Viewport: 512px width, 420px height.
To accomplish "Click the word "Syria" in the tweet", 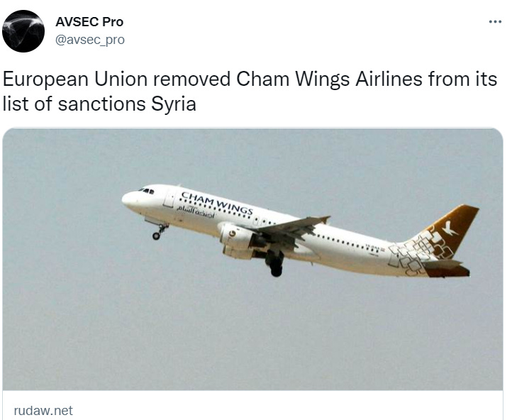I will click(174, 104).
